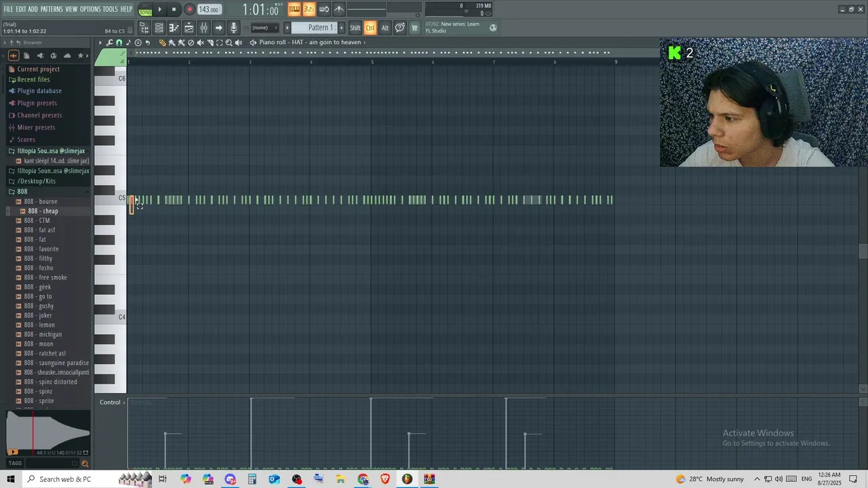Click the browser audio waveform tab icon
Image resolution: width=868 pixels, height=488 pixels.
click(x=14, y=56)
